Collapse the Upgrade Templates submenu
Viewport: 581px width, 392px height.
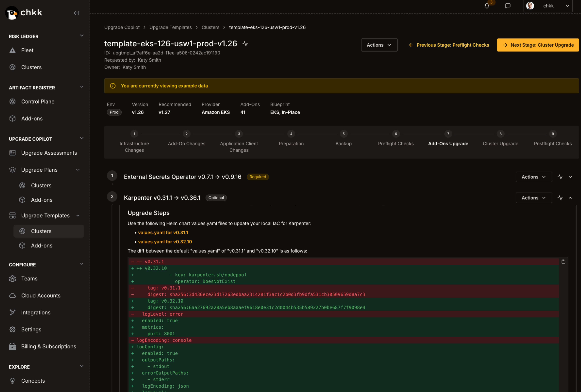[78, 216]
